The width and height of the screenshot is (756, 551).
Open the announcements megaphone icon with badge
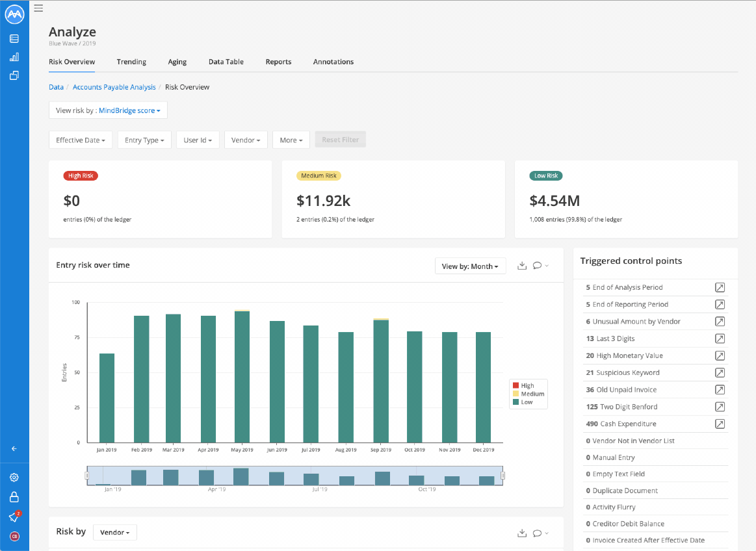pyautogui.click(x=14, y=517)
